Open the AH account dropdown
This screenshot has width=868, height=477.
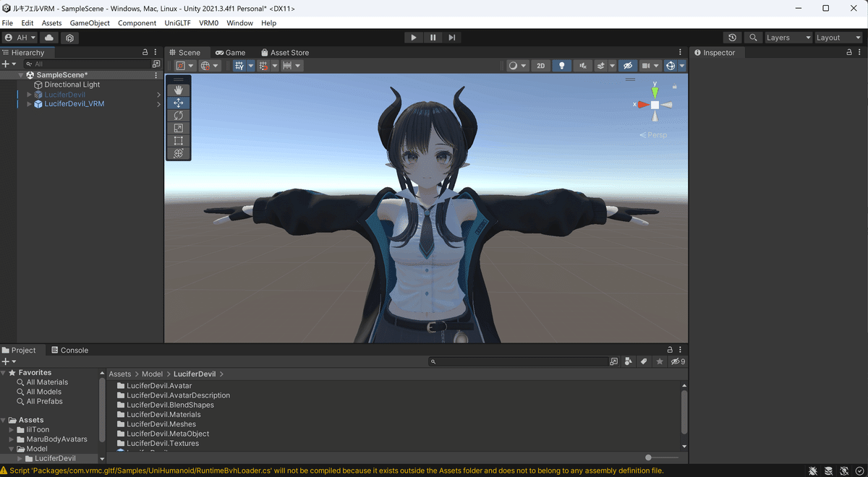(20, 38)
